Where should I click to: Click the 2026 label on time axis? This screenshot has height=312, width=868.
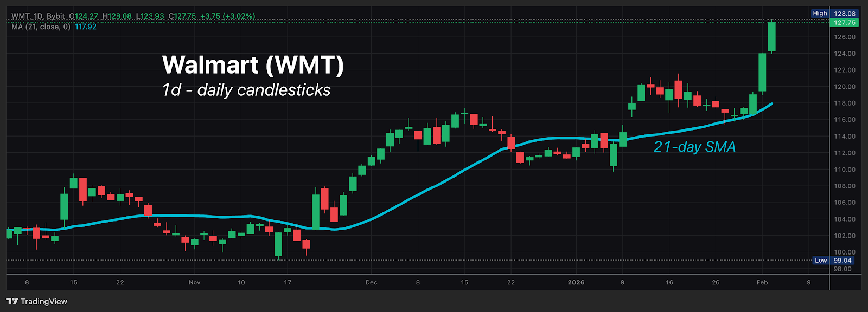point(576,282)
